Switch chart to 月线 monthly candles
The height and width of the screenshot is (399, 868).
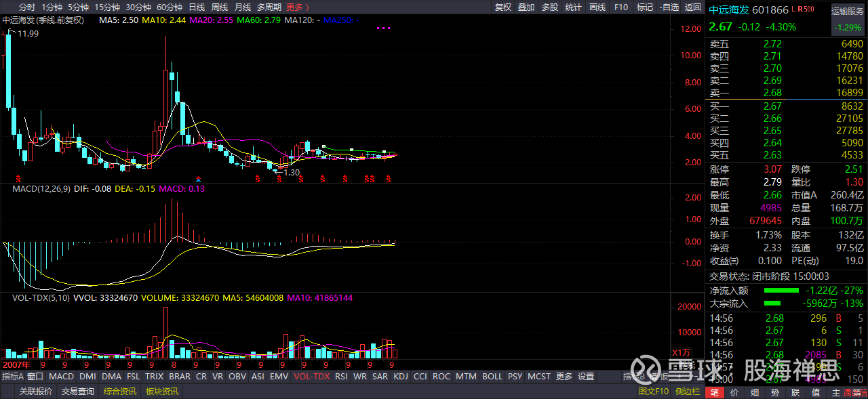point(243,7)
